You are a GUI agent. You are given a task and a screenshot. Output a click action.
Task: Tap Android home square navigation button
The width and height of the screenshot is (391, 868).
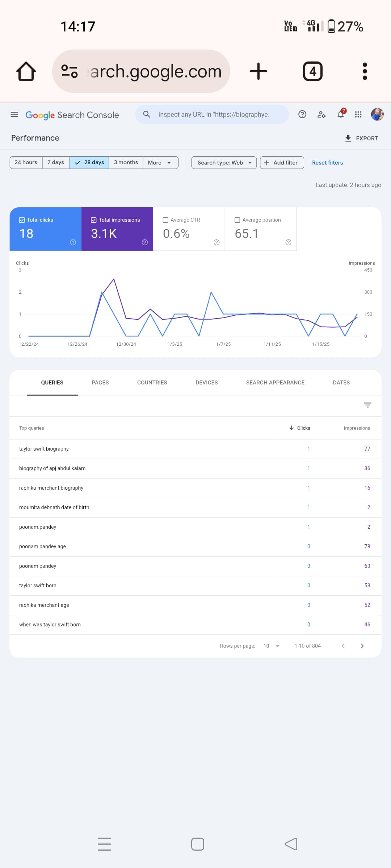click(x=198, y=844)
